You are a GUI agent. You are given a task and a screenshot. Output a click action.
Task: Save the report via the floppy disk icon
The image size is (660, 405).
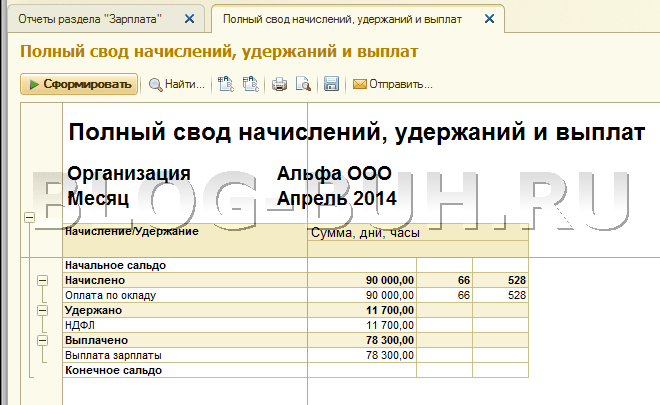pyautogui.click(x=331, y=84)
